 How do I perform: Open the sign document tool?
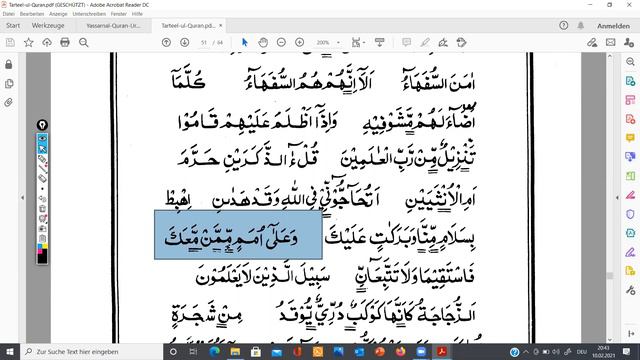pos(443,42)
